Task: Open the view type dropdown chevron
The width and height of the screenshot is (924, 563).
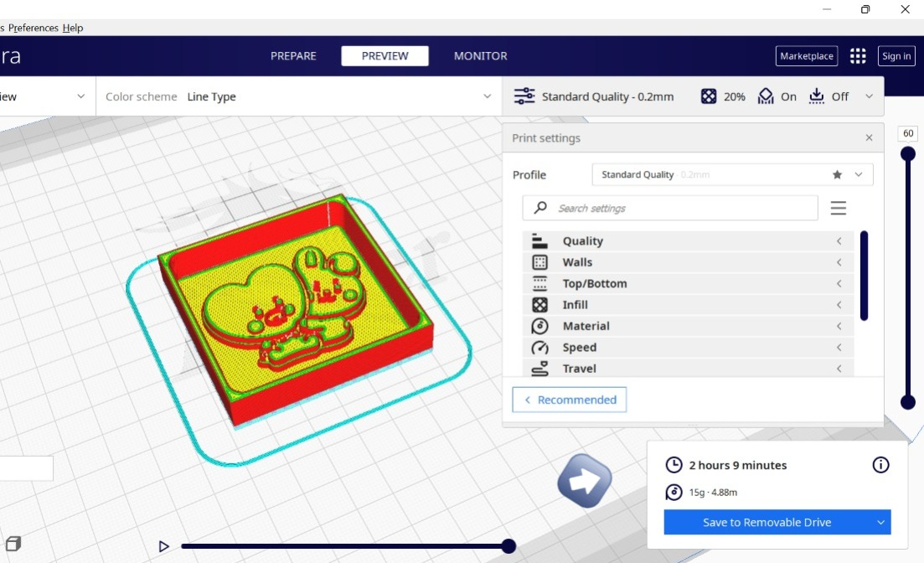Action: coord(80,96)
